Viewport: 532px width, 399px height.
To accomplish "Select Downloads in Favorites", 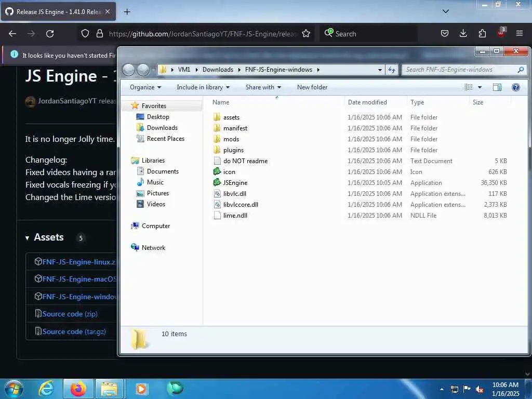I will click(162, 128).
